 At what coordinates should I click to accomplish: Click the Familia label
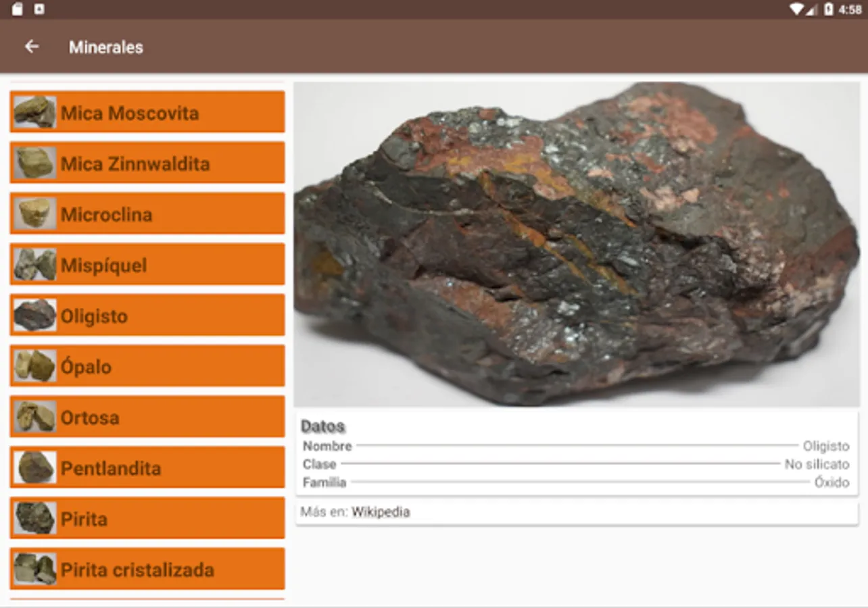324,482
